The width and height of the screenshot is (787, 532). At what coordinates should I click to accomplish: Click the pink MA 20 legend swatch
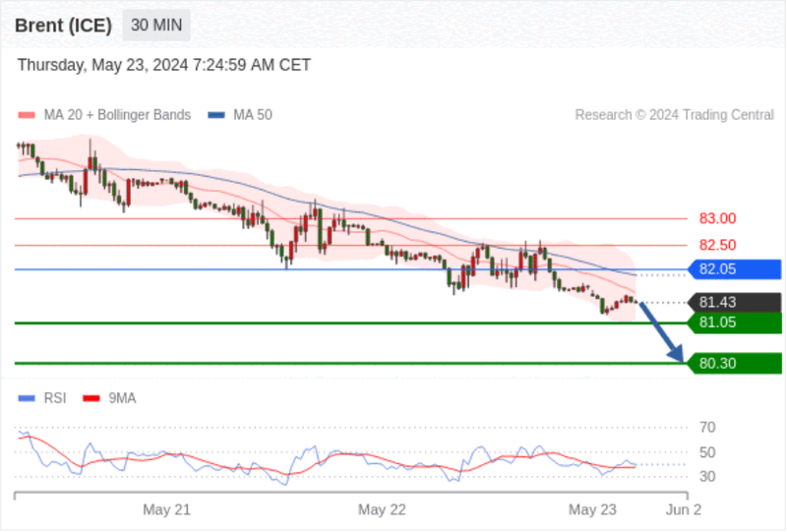coord(27,115)
